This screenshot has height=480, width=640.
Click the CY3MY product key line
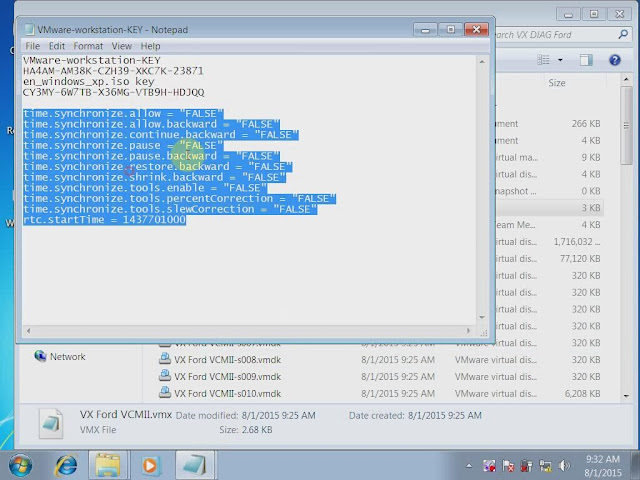click(x=113, y=92)
